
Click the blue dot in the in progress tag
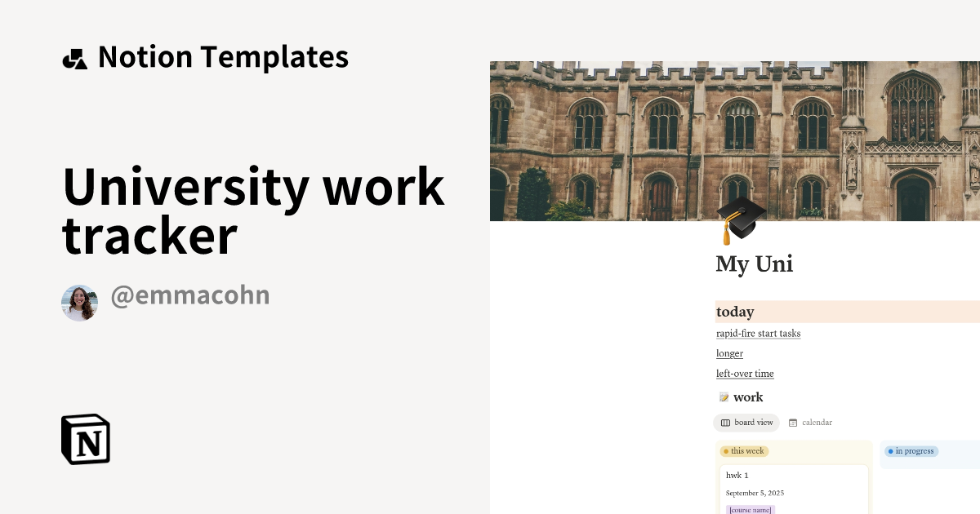coord(890,451)
